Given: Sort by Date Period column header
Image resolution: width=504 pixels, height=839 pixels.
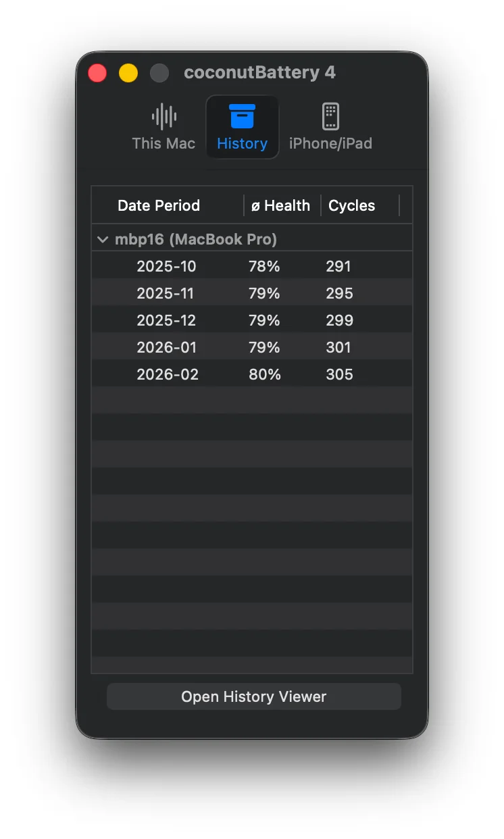Looking at the screenshot, I should click(159, 205).
